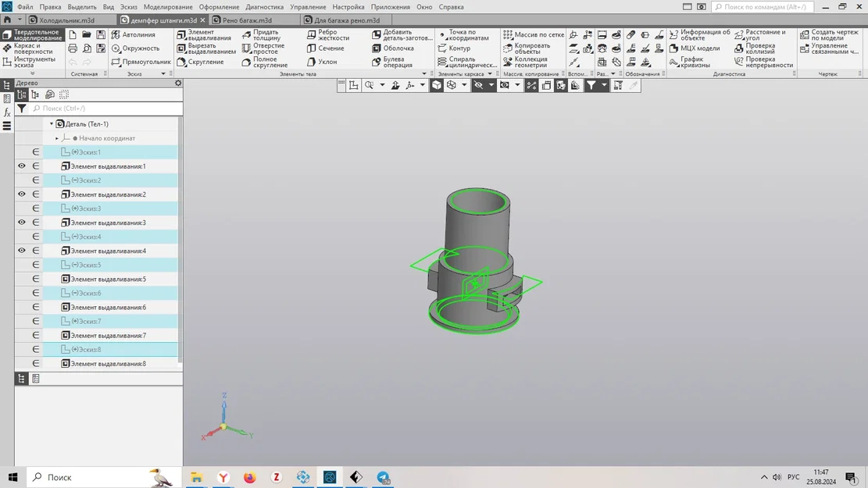Apply the Скругление fillet tool
The width and height of the screenshot is (868, 488).
[200, 62]
